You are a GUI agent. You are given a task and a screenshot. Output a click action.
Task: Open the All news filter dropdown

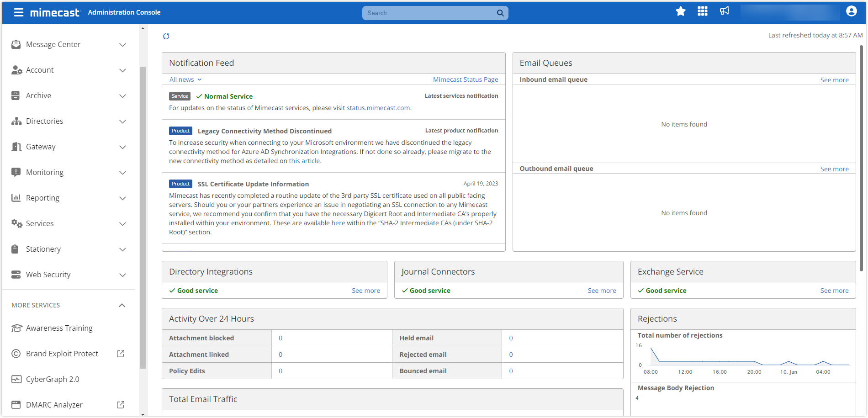(185, 79)
